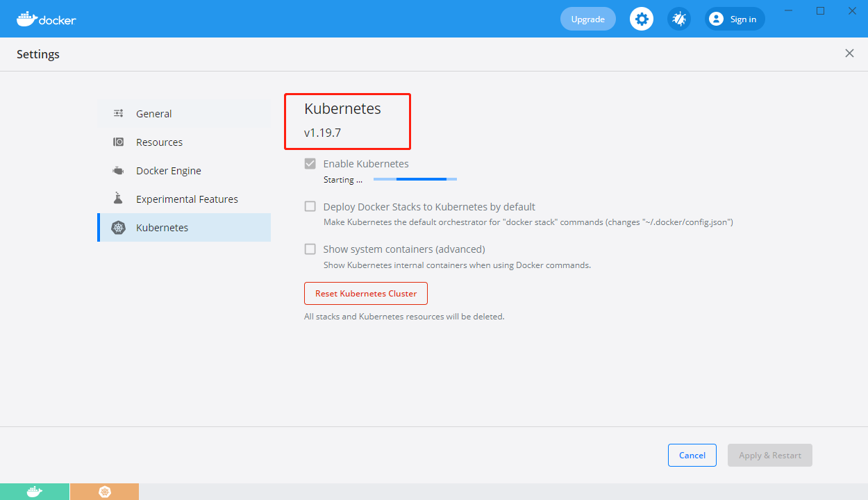The height and width of the screenshot is (500, 868).
Task: Close the Settings panel with the X
Action: 849,53
